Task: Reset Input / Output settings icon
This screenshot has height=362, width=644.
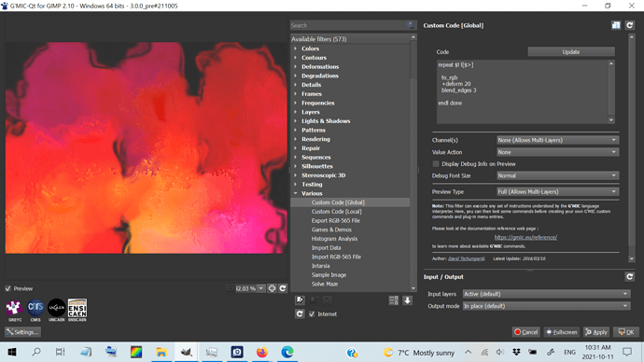Action: pos(630,276)
